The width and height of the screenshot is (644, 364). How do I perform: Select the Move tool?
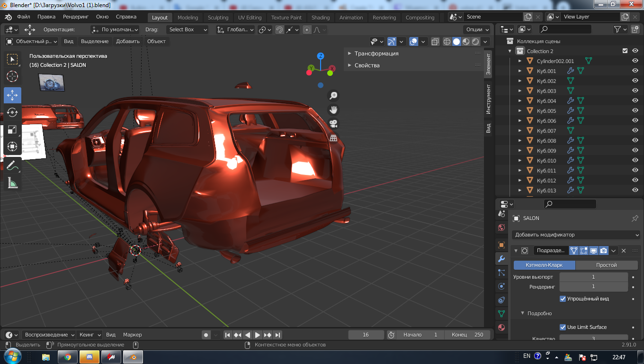coord(12,95)
